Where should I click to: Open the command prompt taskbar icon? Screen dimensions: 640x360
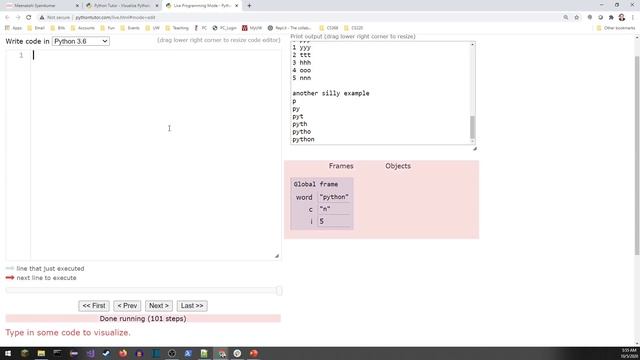[x=58, y=353]
